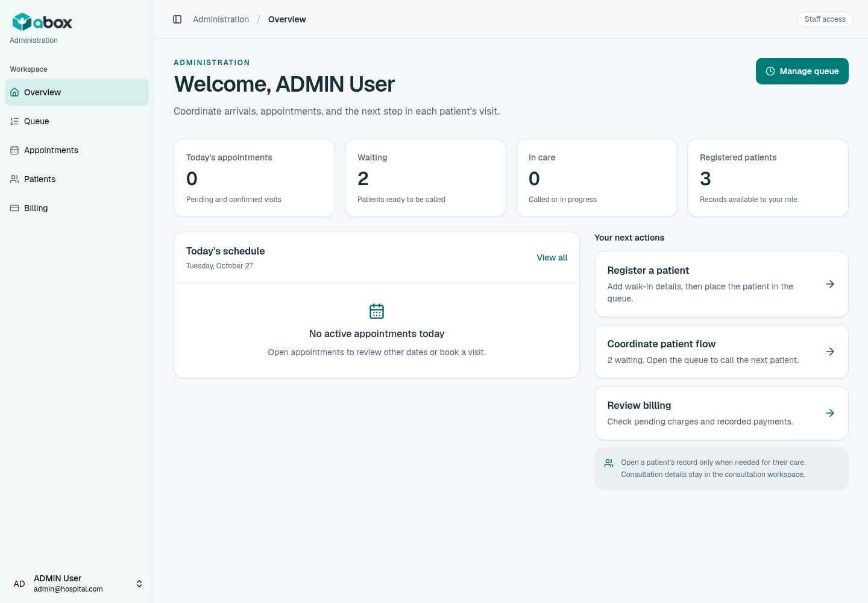This screenshot has height=603, width=868.
Task: Click the Queue list icon in sidebar
Action: [x=14, y=121]
